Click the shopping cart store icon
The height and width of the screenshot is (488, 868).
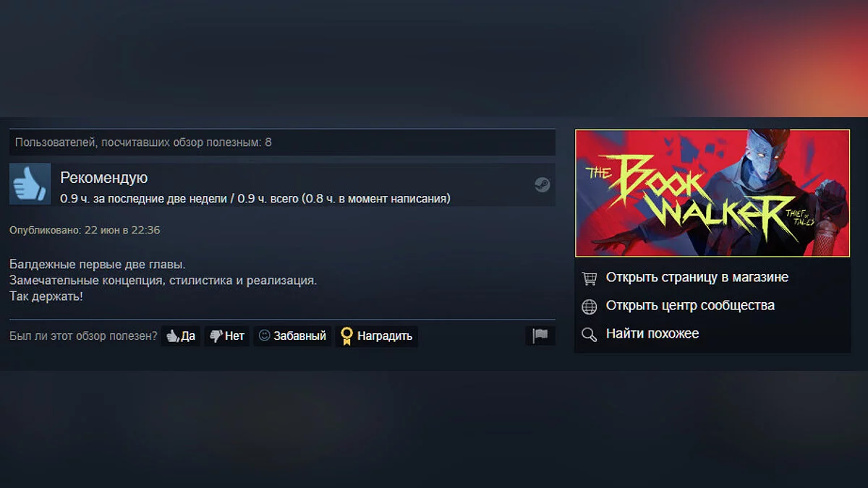(x=590, y=278)
